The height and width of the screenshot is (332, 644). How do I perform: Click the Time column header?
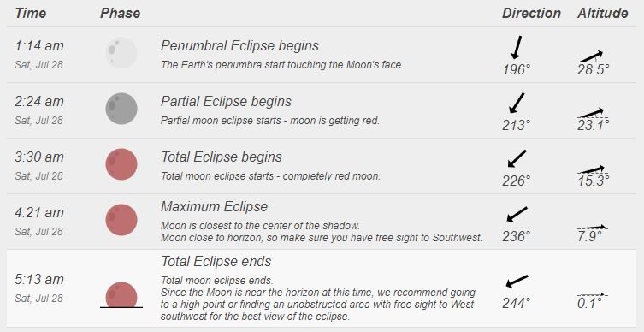[31, 13]
